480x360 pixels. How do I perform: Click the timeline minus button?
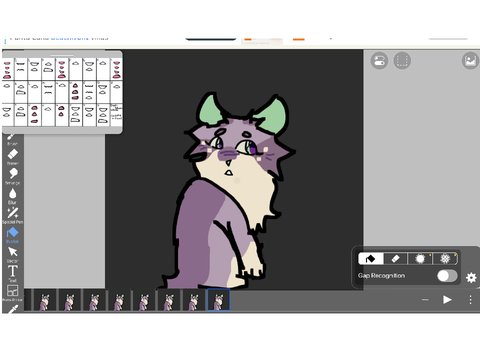425,300
